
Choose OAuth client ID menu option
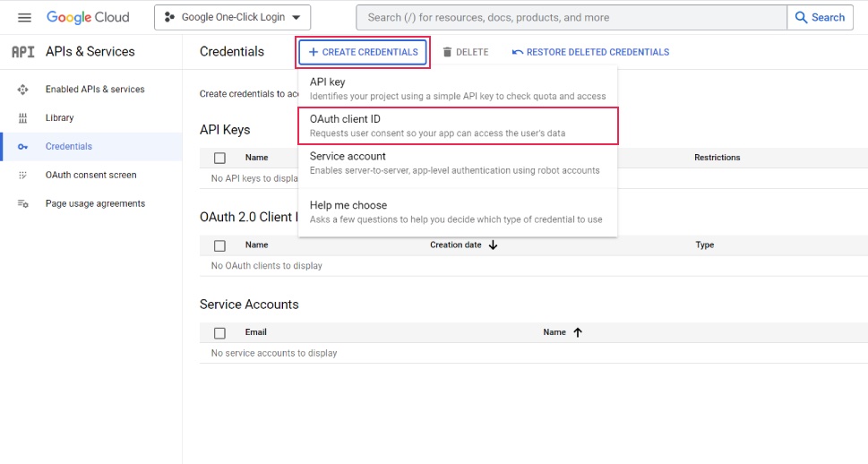tap(457, 125)
